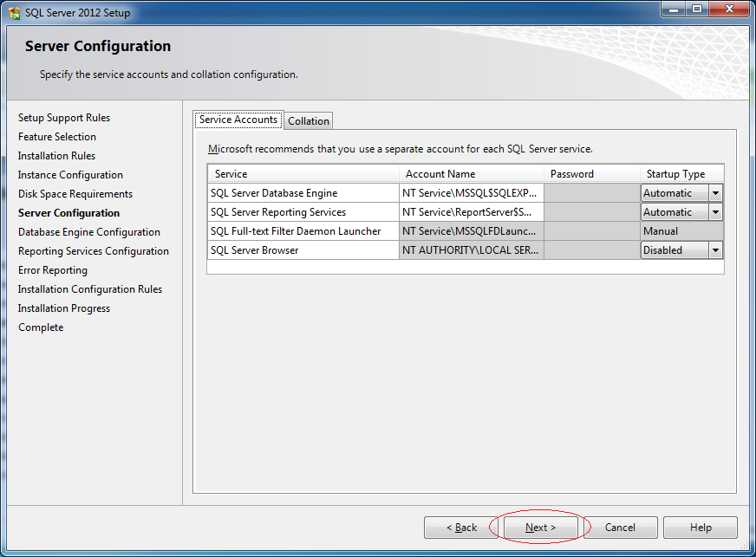The width and height of the screenshot is (756, 557).
Task: Minimize the SQL Server 2012 Setup window
Action: 673,9
